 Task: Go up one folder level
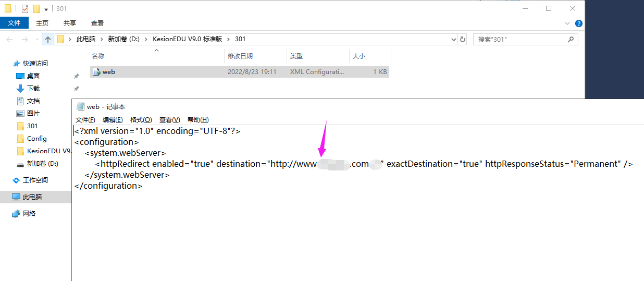[x=48, y=39]
